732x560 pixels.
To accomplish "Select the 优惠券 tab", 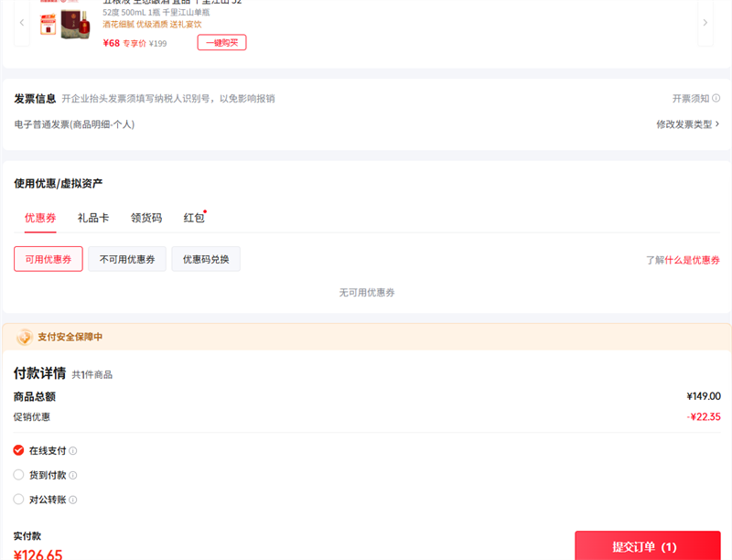I will (40, 218).
